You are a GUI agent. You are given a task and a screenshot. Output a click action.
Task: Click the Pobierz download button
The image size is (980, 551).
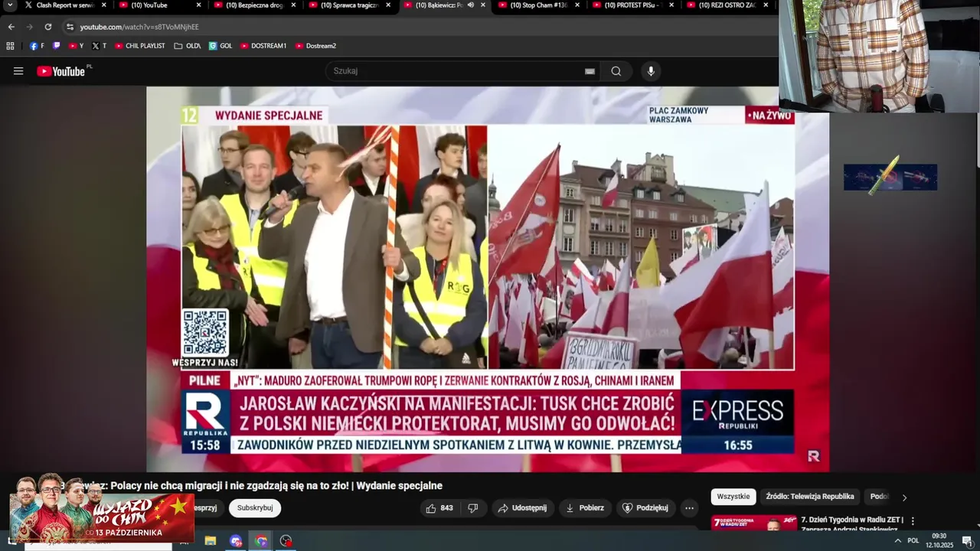586,508
